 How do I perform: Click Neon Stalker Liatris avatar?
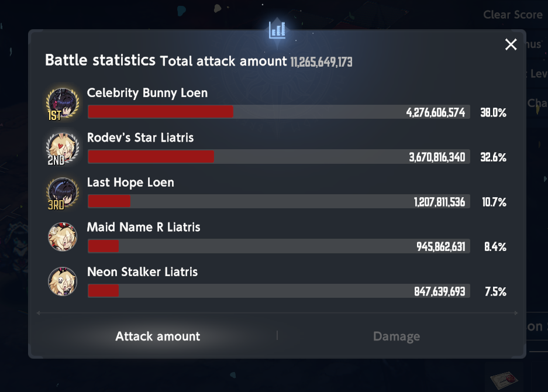63,282
